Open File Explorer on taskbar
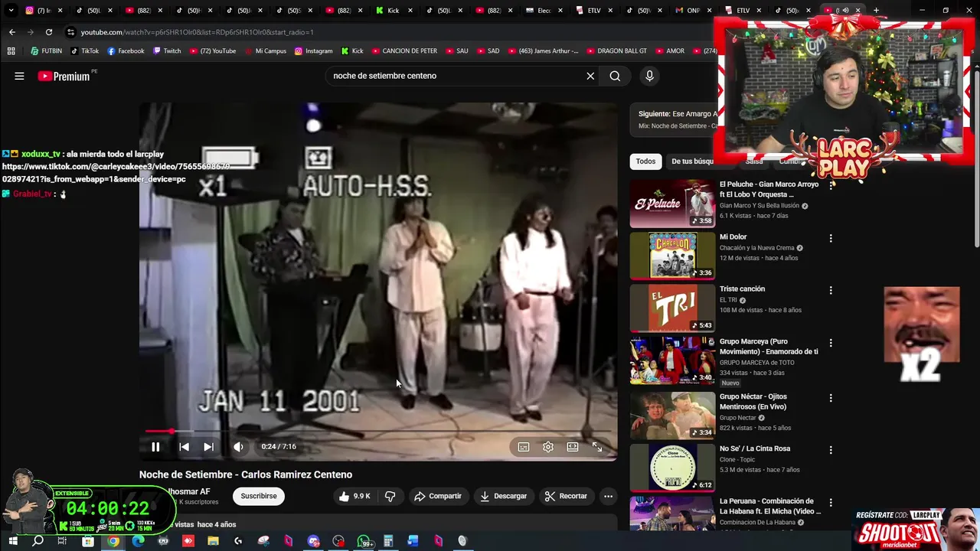The height and width of the screenshot is (551, 980). click(213, 541)
